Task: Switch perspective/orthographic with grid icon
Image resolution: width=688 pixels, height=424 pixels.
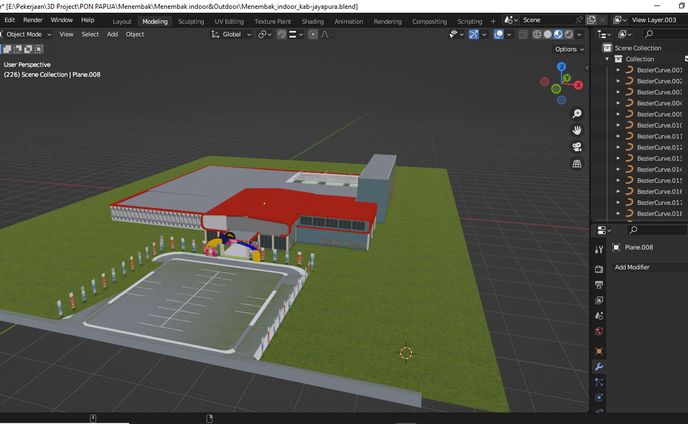Action: click(578, 163)
